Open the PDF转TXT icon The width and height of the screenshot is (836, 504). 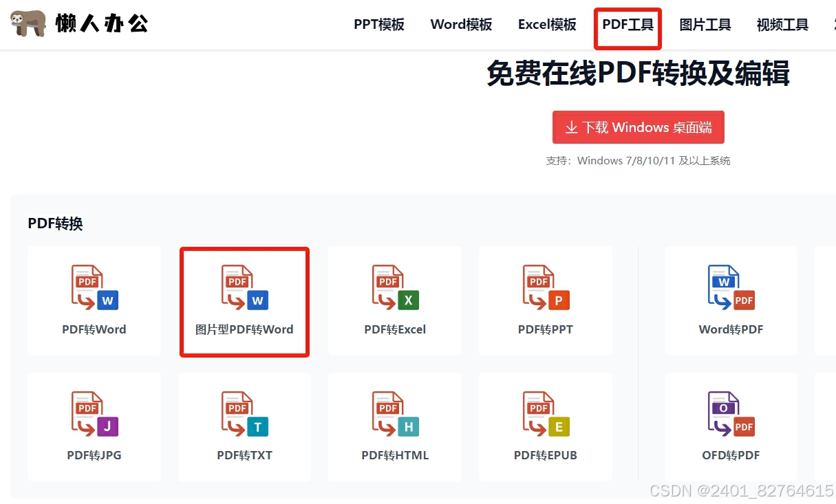point(244,414)
